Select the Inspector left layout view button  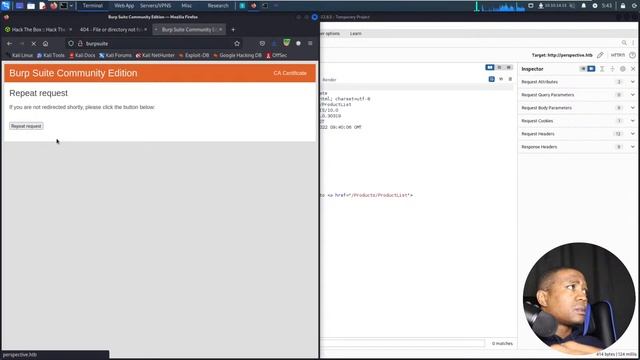[583, 69]
